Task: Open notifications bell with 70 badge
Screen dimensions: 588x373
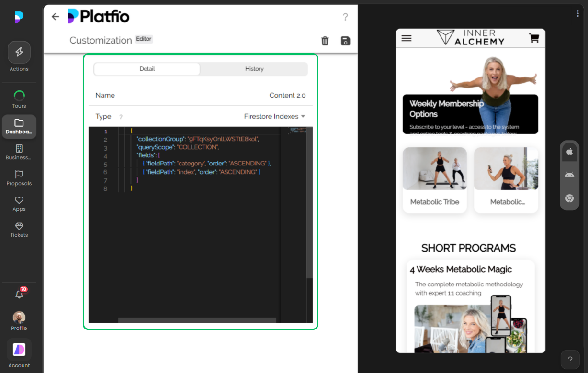Action: 19,295
